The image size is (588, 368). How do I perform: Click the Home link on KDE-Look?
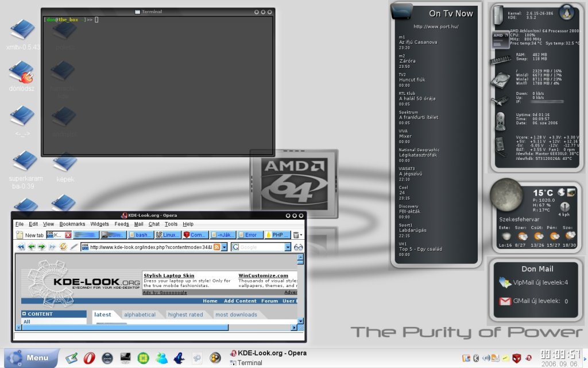210,301
